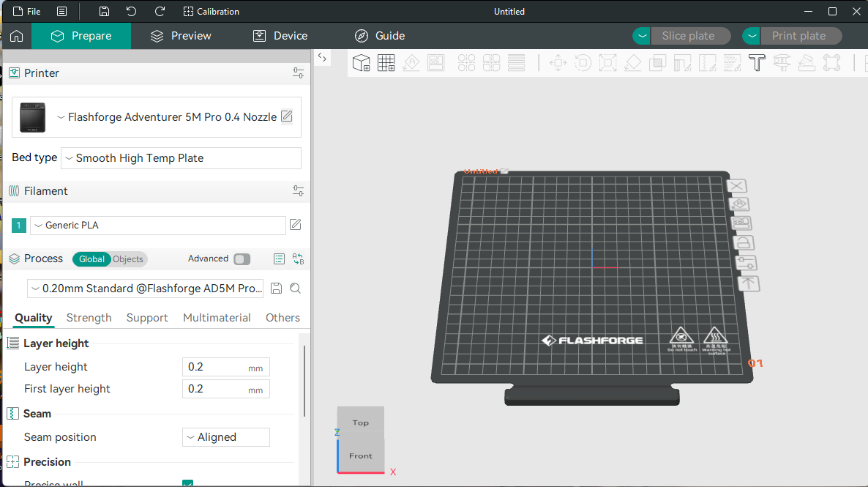Click the toolbar Auto orient icon
868x487 pixels.
(411, 62)
